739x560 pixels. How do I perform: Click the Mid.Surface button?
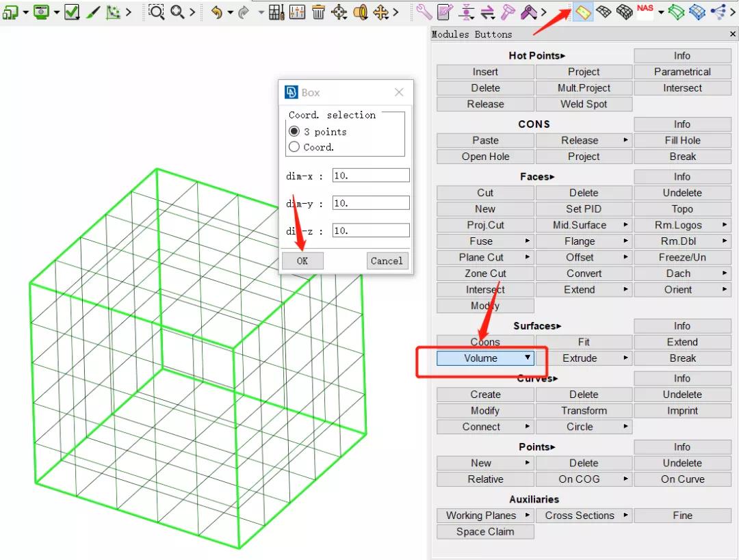tap(584, 225)
